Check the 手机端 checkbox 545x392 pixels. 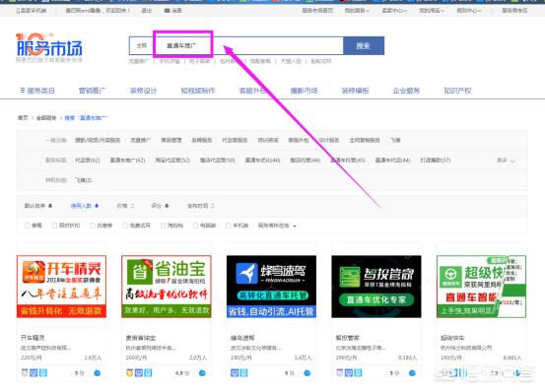point(228,226)
